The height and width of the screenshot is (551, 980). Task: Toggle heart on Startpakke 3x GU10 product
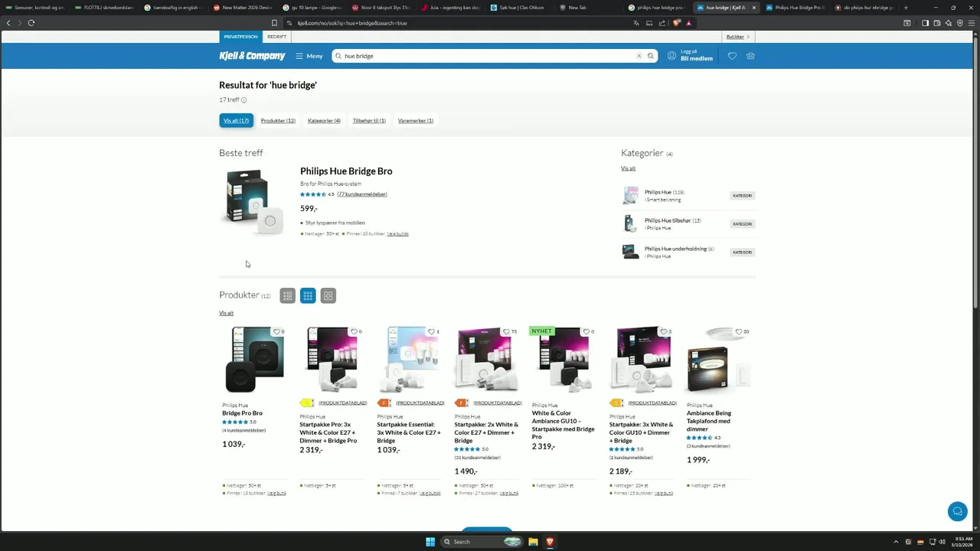[x=663, y=332]
